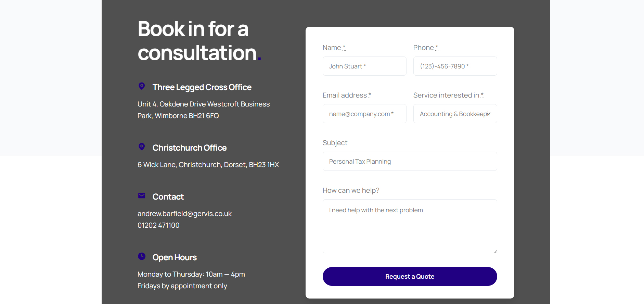644x304 pixels.
Task: Click the Contact envelope icon
Action: click(x=142, y=195)
